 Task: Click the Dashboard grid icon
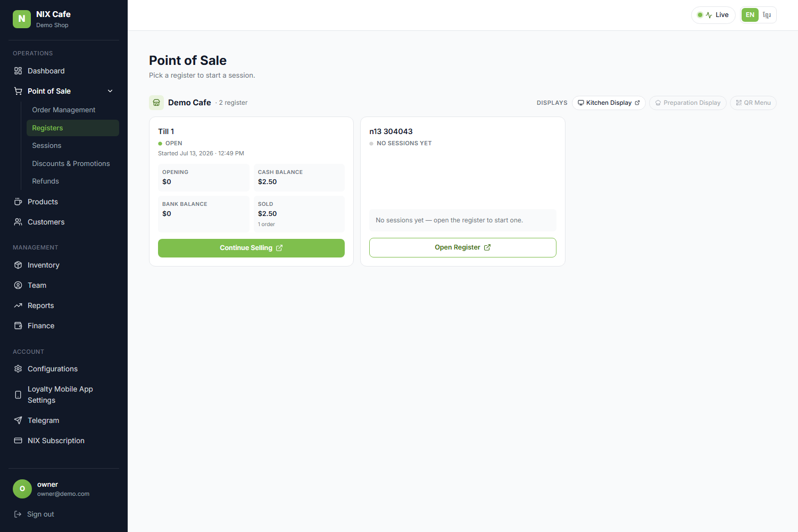click(x=18, y=71)
